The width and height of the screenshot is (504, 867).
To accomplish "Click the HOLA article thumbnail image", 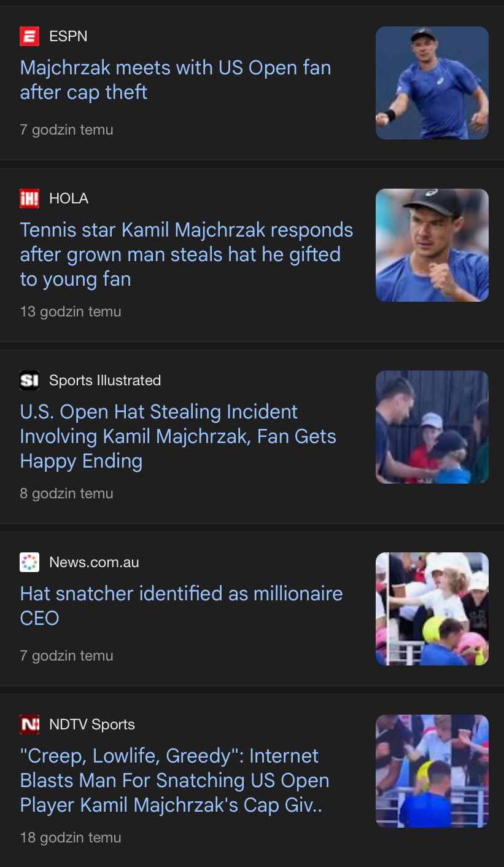I will coord(432,245).
